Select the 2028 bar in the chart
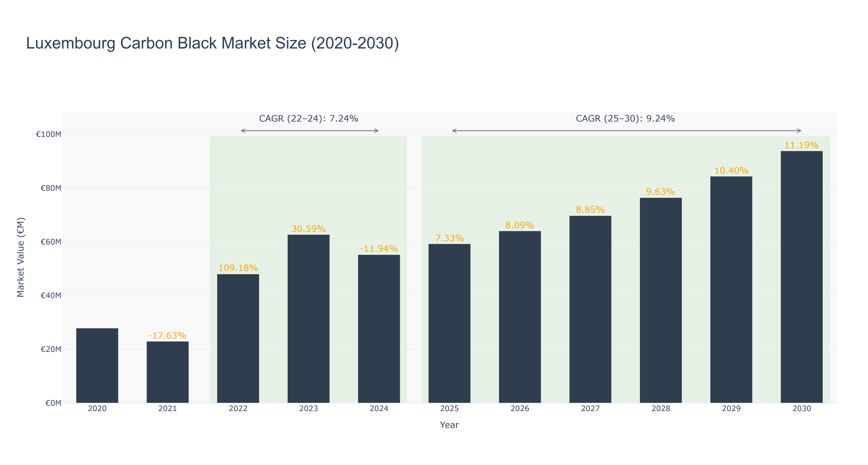The height and width of the screenshot is (465, 868). point(660,300)
